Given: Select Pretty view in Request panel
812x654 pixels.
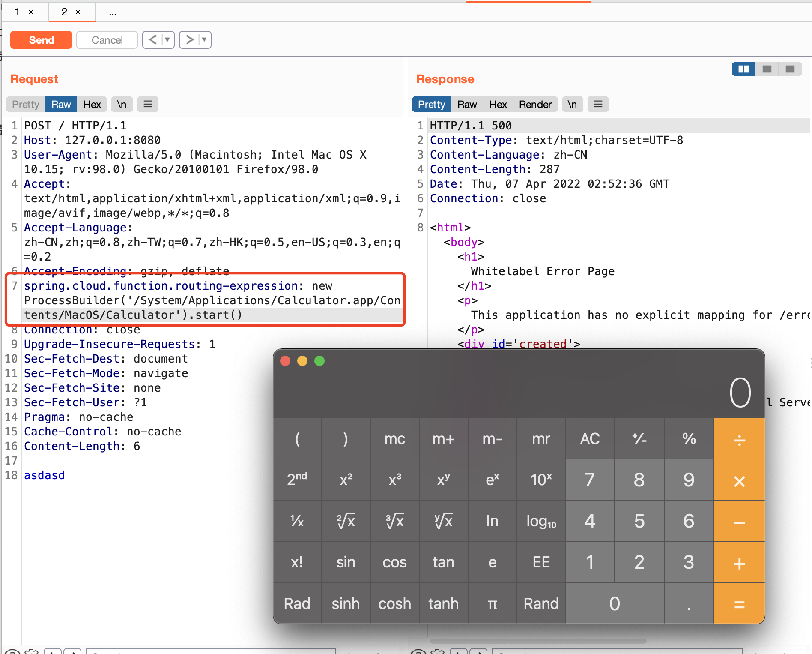Looking at the screenshot, I should pos(26,104).
